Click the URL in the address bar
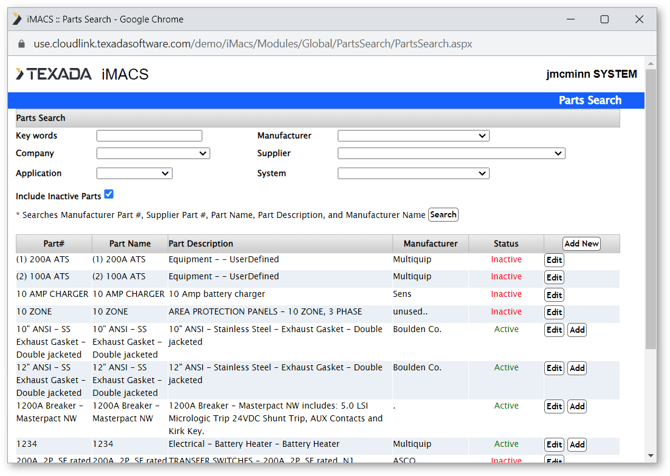The image size is (670, 476). pos(253,44)
